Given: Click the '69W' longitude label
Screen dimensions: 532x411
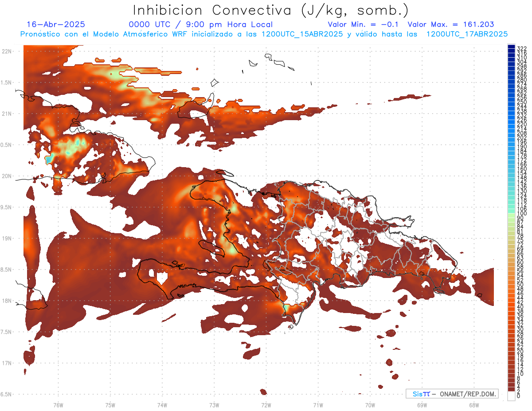Looking at the screenshot, I should click(422, 405).
